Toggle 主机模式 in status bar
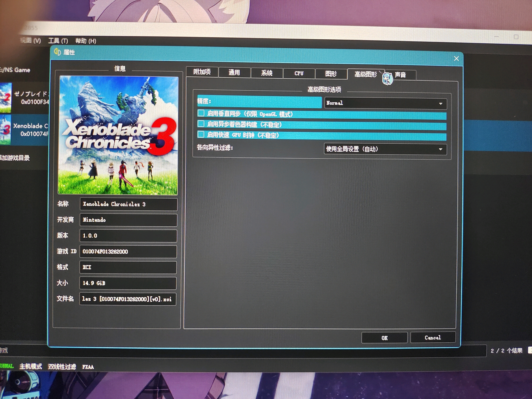Screen dimensions: 532x399 tap(31, 367)
